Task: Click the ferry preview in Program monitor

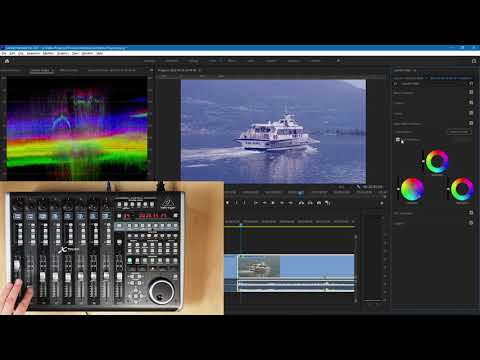Action: 273,131
